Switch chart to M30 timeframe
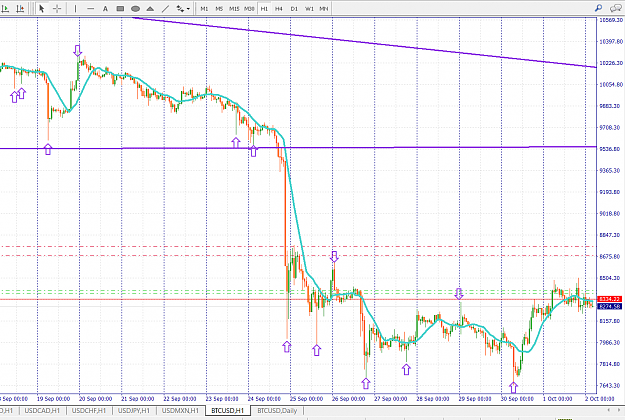625x420 pixels. point(249,8)
